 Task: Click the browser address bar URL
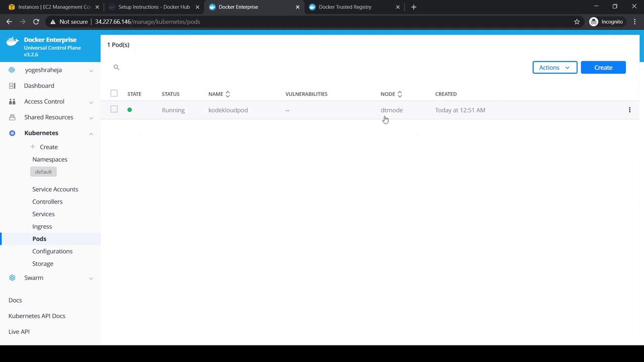[x=147, y=22]
